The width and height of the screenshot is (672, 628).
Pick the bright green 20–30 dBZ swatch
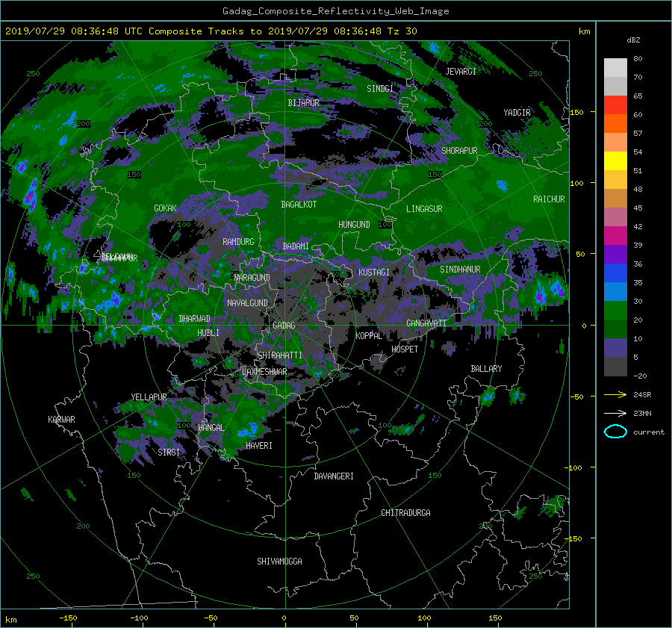pos(615,311)
